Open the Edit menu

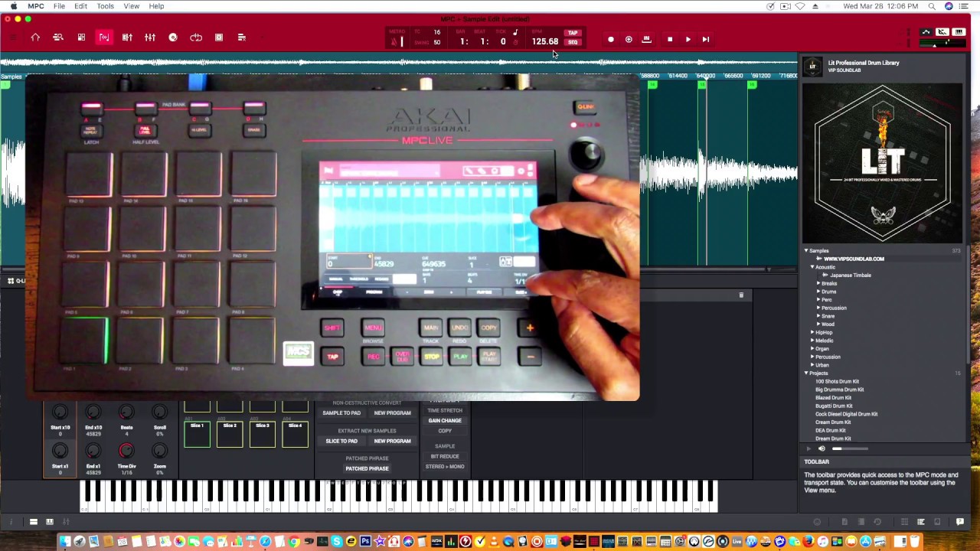[x=80, y=6]
